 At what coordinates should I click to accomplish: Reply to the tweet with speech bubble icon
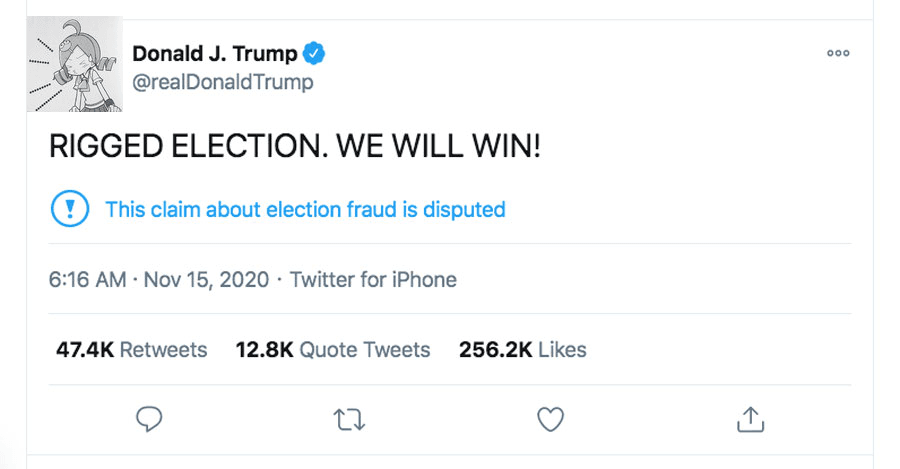(x=149, y=419)
